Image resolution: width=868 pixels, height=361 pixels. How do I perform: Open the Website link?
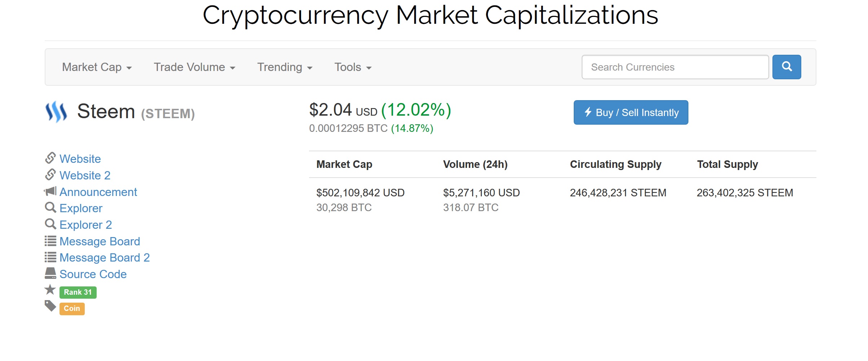(x=80, y=159)
